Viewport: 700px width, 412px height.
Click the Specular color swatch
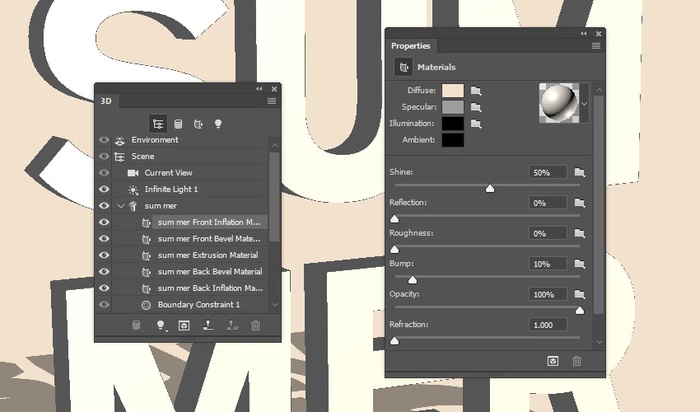pyautogui.click(x=453, y=107)
